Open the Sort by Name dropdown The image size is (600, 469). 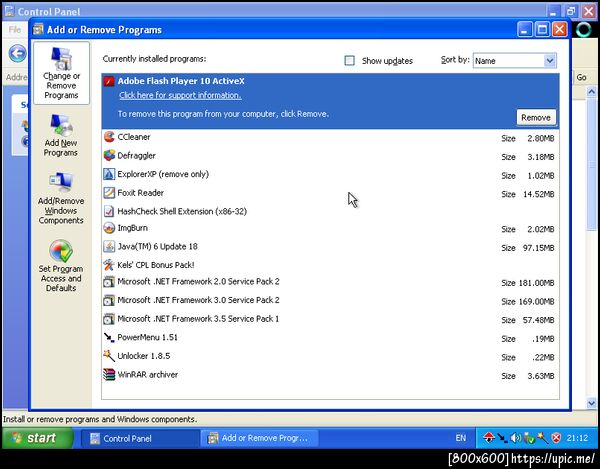(x=549, y=60)
